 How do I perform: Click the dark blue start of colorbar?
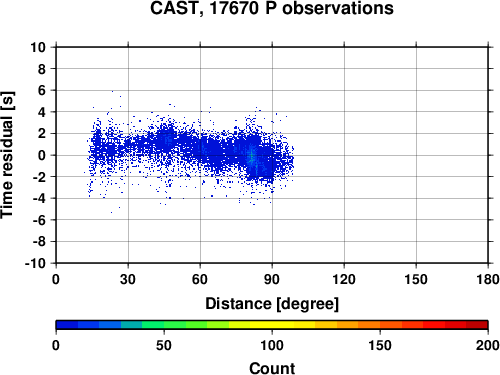coord(67,325)
